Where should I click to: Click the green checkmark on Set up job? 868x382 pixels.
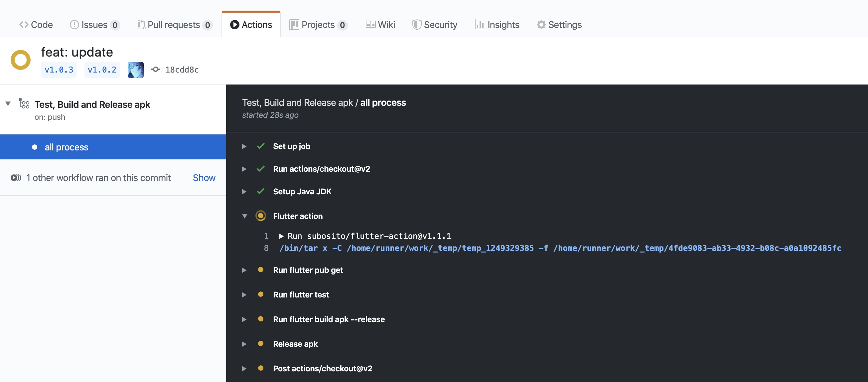260,146
